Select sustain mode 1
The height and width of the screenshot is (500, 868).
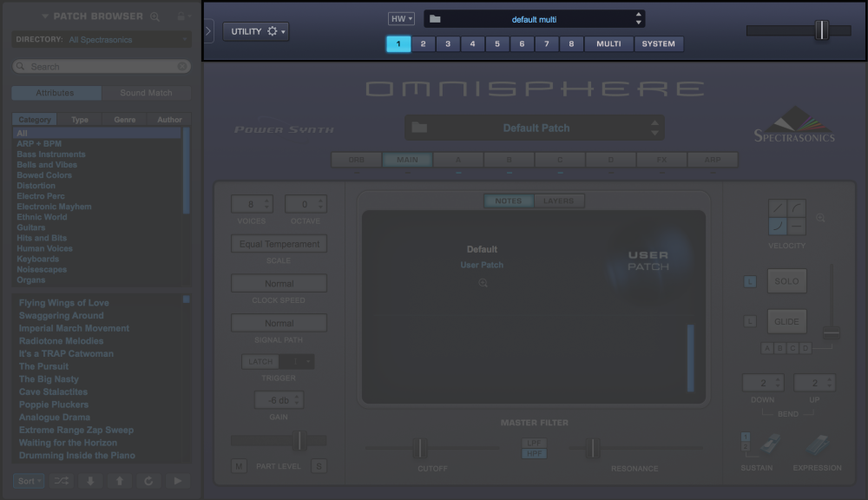[x=745, y=437]
